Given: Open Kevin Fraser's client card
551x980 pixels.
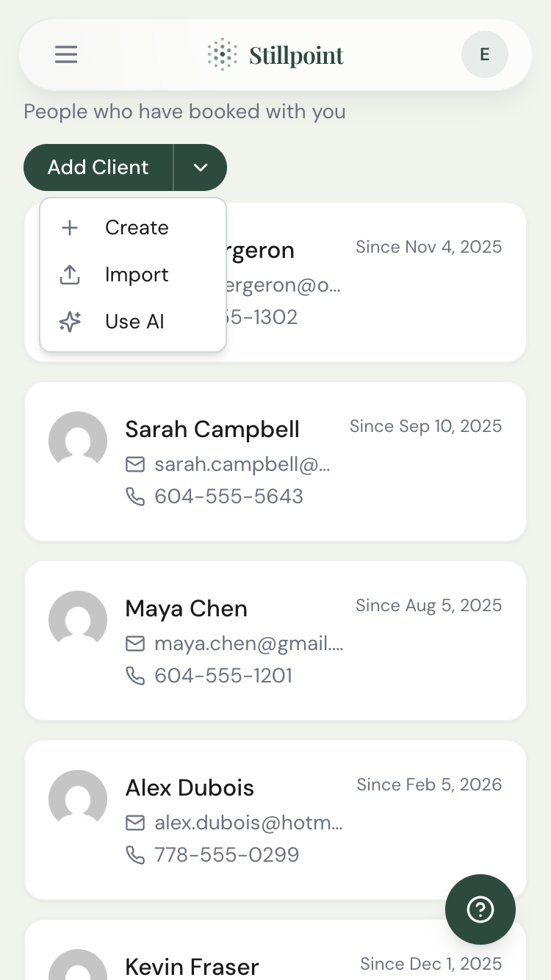Looking at the screenshot, I should pyautogui.click(x=275, y=955).
